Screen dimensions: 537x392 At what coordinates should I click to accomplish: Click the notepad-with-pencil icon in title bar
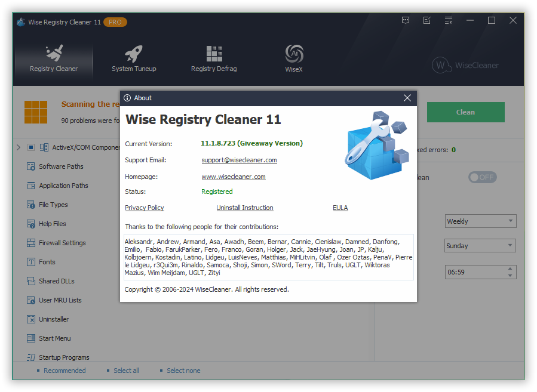[x=426, y=20]
